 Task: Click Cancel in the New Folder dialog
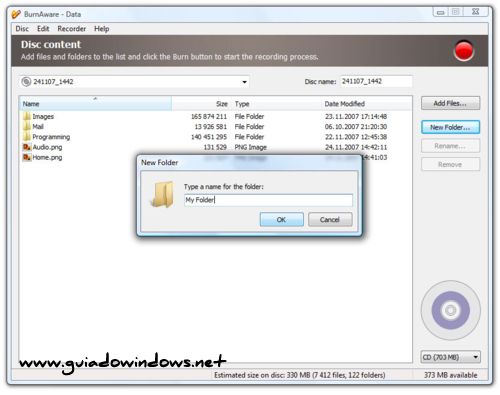pos(330,220)
